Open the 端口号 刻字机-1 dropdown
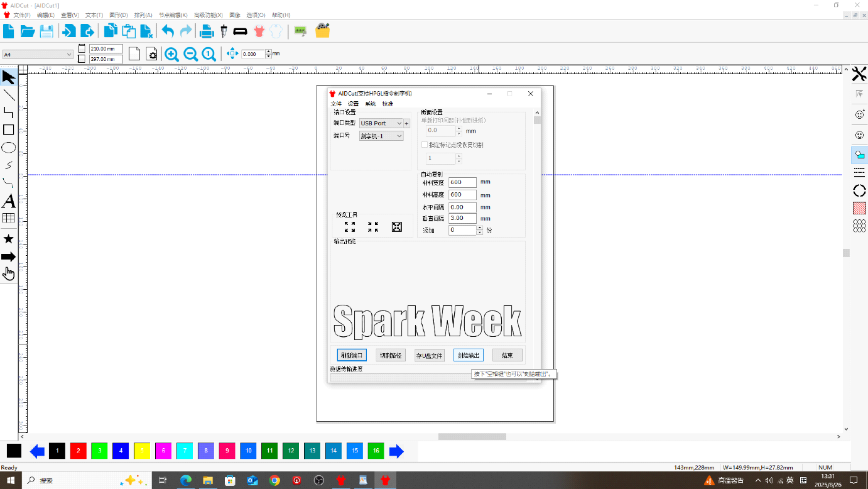Image resolution: width=868 pixels, height=489 pixels. tap(381, 136)
